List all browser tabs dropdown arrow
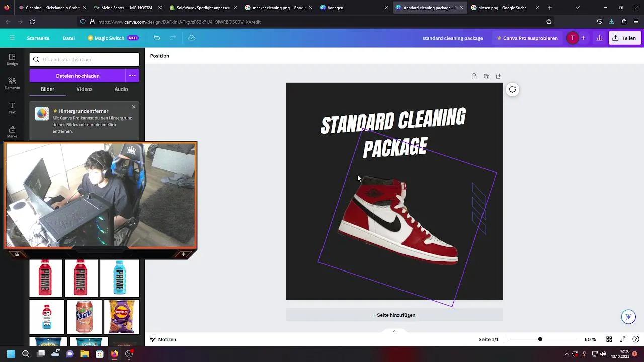644x362 pixels. click(577, 8)
